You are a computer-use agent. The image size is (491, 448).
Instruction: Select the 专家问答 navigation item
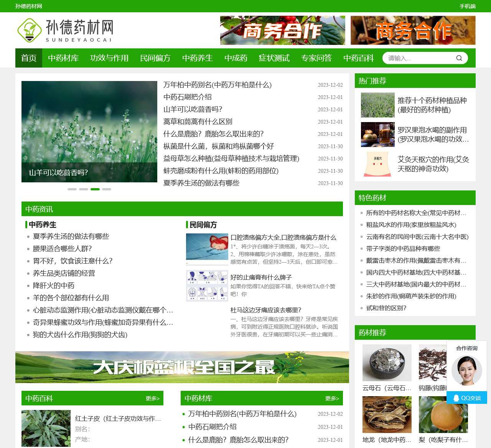[x=316, y=58]
